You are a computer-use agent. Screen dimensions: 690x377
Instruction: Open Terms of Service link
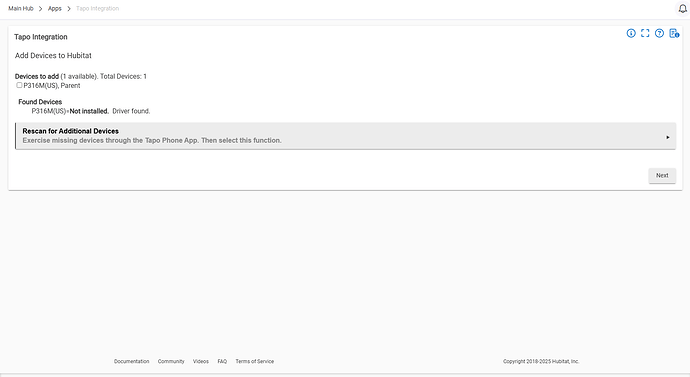click(x=254, y=361)
